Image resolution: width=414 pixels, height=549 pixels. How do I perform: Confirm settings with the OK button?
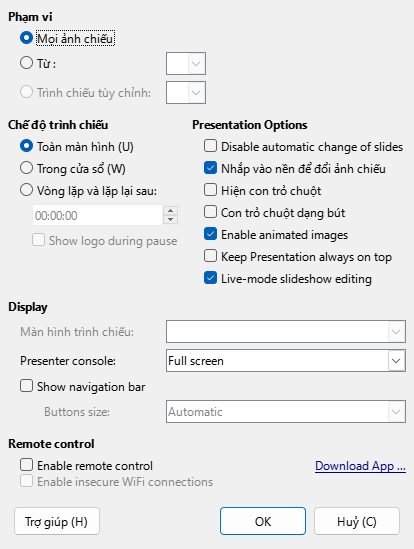[x=263, y=521]
